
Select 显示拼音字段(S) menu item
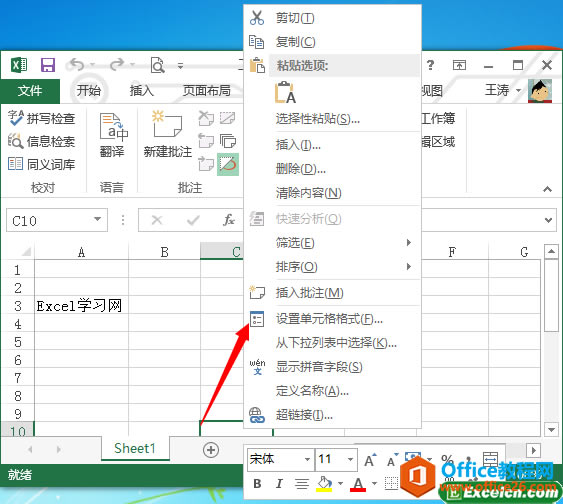(332, 367)
